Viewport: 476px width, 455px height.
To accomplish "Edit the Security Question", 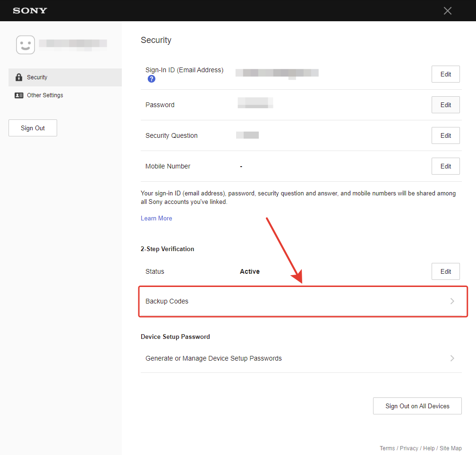I will [445, 135].
